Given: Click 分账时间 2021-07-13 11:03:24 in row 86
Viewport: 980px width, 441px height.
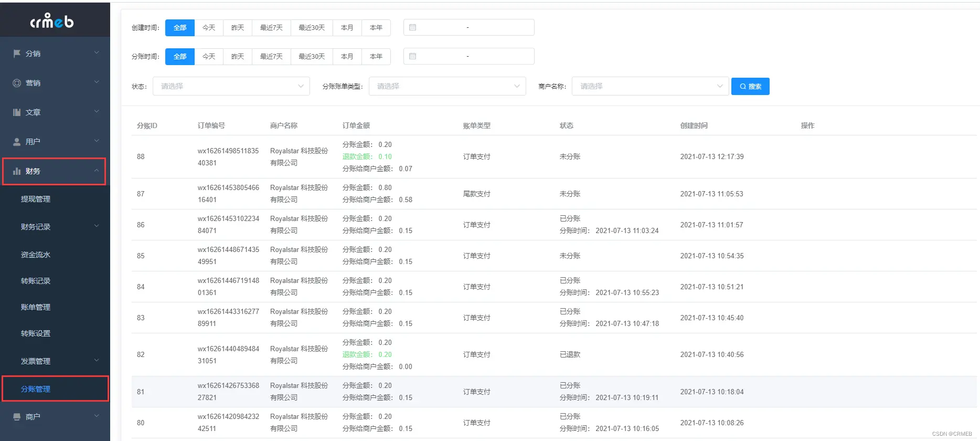Looking at the screenshot, I should (609, 230).
